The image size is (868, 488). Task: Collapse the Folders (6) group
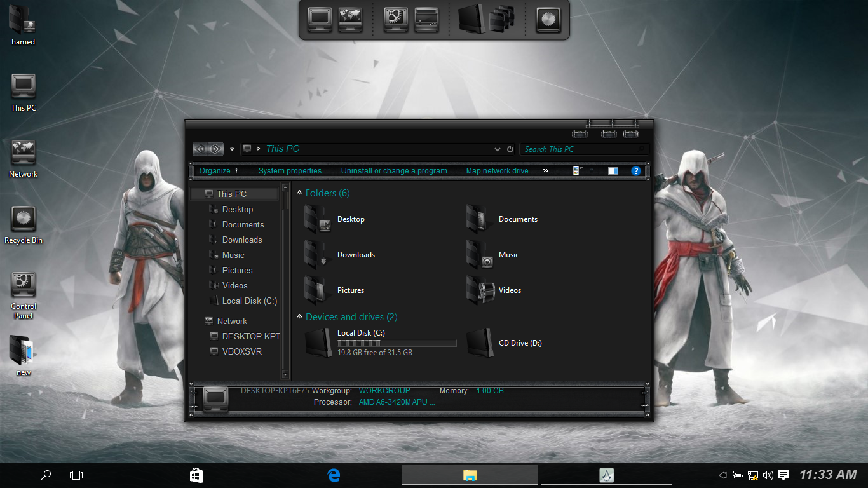pos(300,193)
